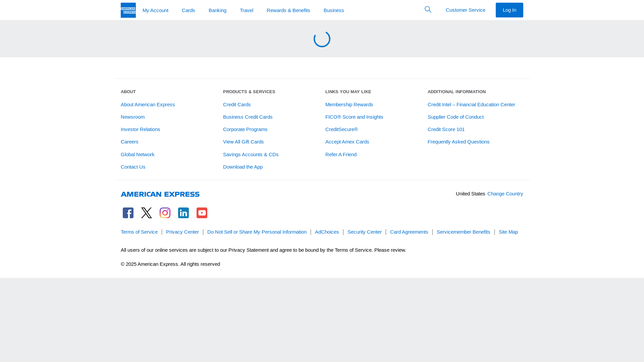
Task: Click the Log In button
Action: [509, 10]
